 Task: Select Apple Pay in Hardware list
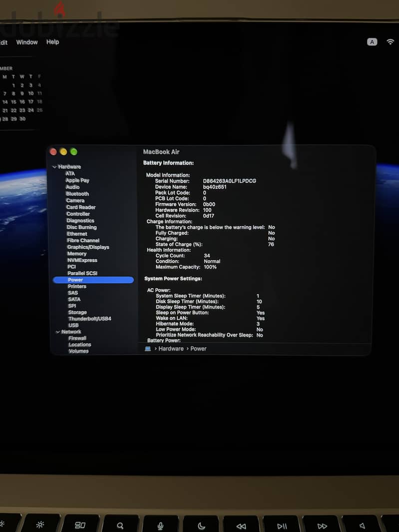pyautogui.click(x=77, y=180)
